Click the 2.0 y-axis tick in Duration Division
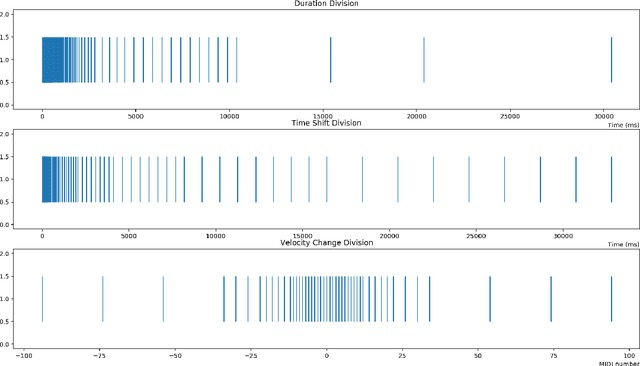 (x=5, y=15)
